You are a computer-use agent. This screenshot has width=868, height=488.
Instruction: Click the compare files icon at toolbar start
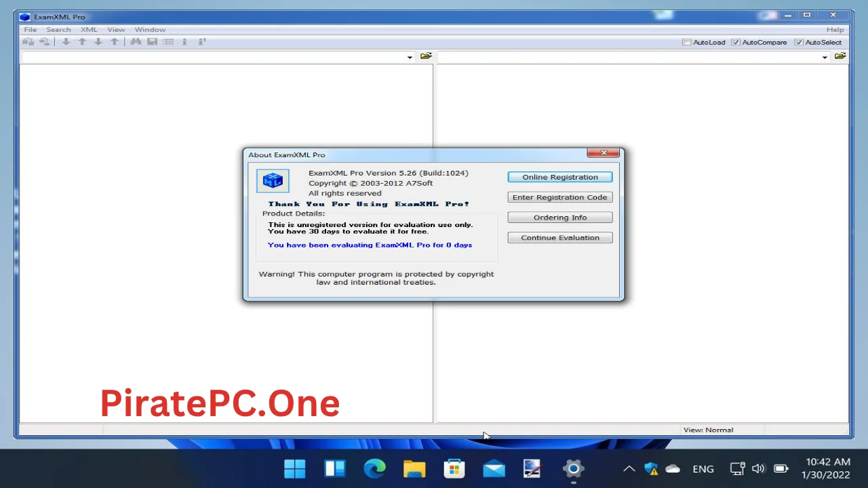pyautogui.click(x=28, y=42)
